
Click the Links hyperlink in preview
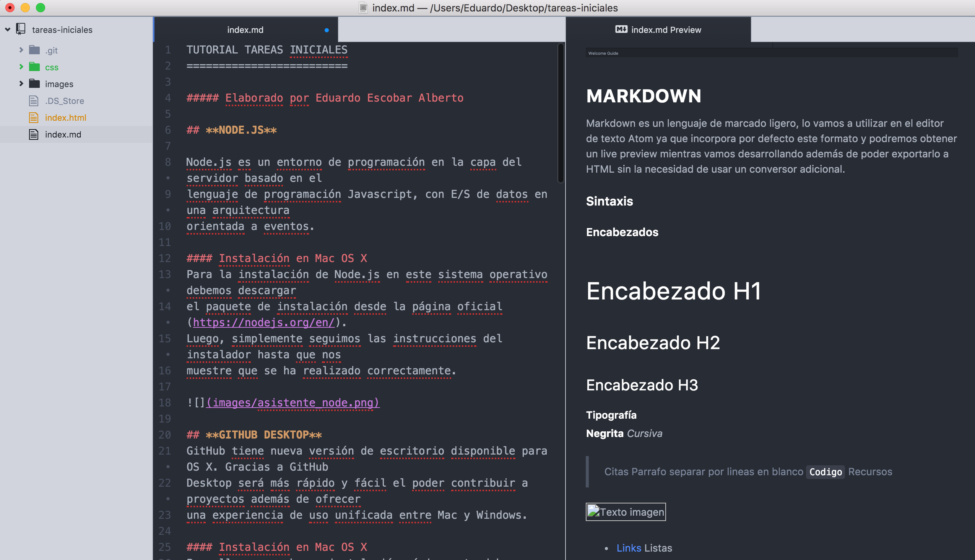(629, 548)
